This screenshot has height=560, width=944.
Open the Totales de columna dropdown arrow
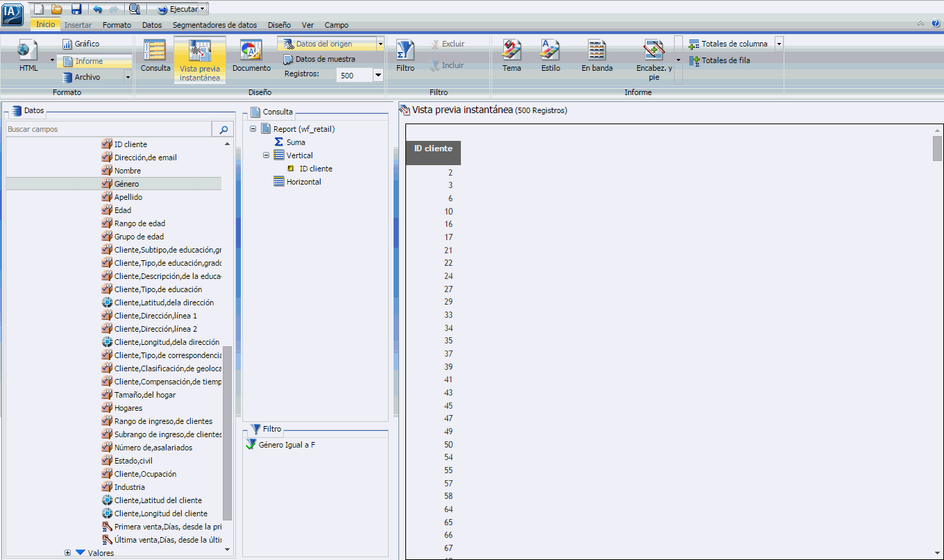point(779,44)
